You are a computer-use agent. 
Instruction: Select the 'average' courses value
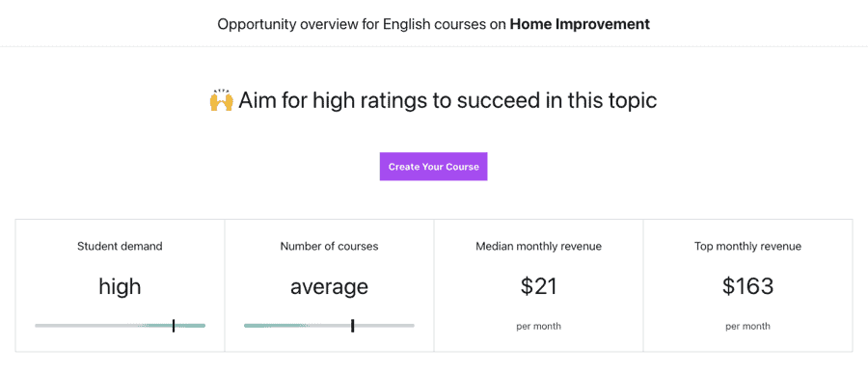coord(330,287)
